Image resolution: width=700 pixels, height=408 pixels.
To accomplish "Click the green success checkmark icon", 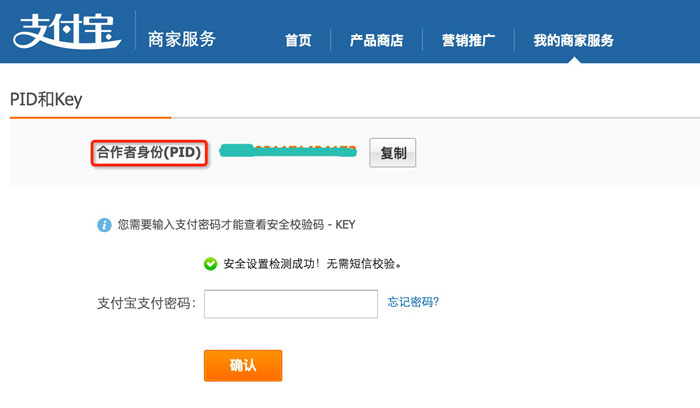I will [x=210, y=264].
